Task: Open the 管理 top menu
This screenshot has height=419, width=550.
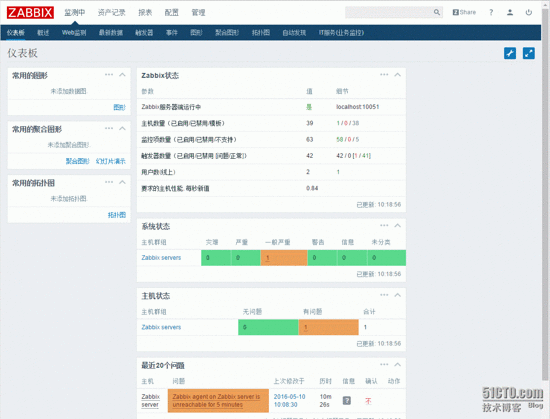Action: point(198,13)
